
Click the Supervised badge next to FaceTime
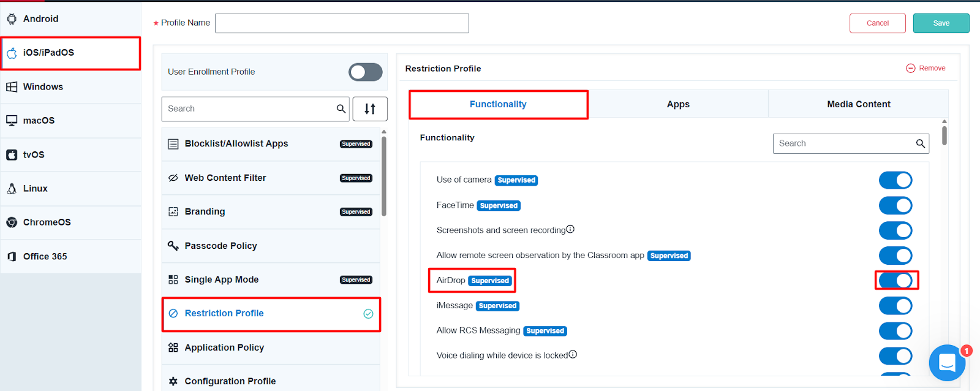499,206
